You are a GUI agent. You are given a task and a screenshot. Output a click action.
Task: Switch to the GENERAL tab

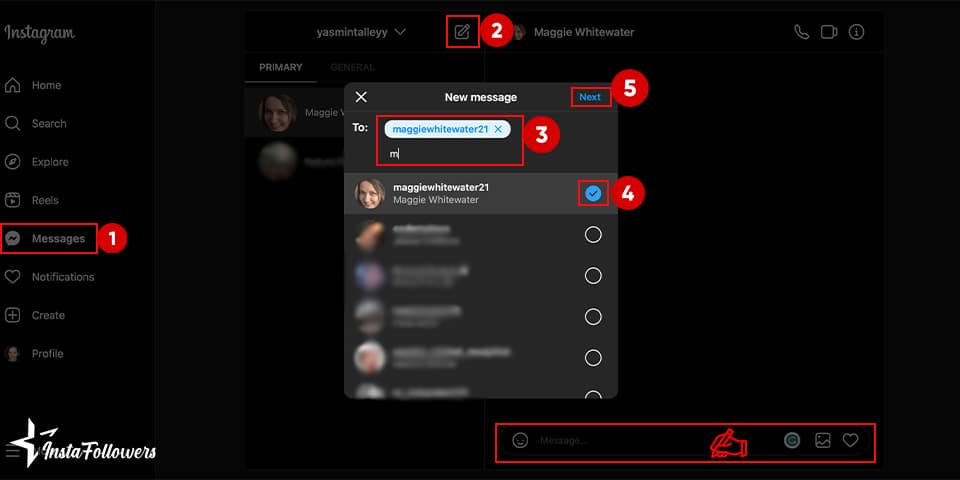[352, 67]
